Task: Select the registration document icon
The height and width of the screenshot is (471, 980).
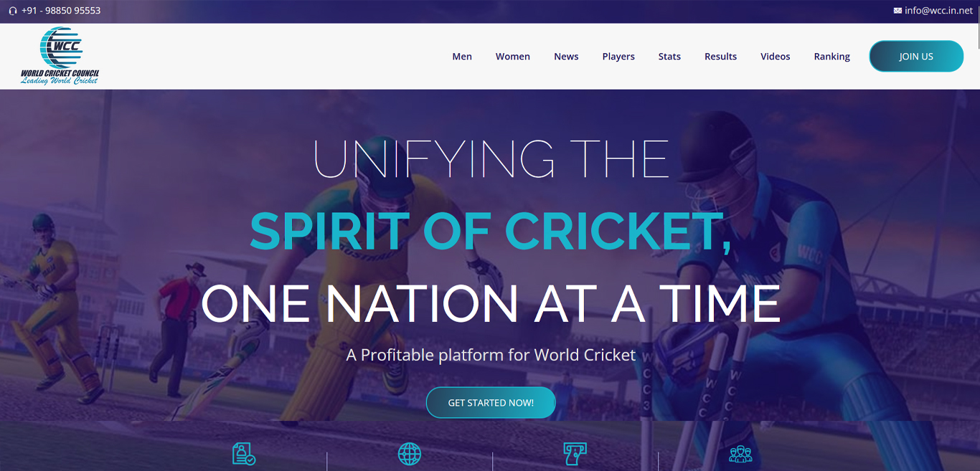Action: coord(244,454)
